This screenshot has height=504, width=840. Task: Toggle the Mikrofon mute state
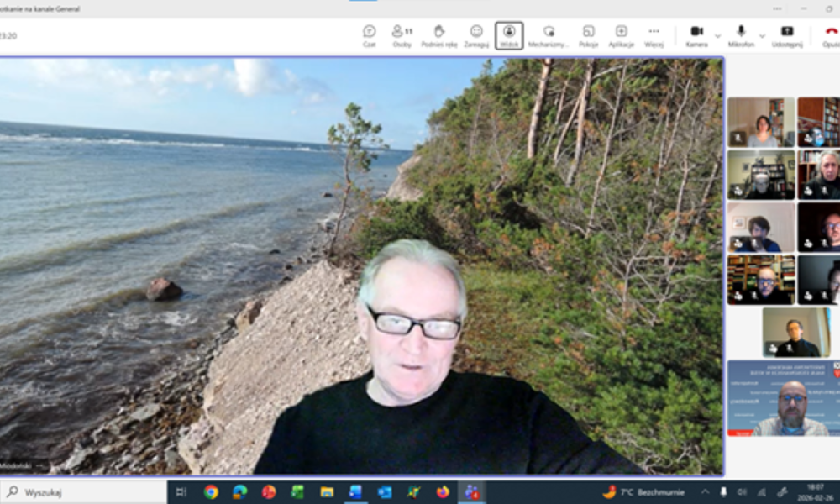pos(741,35)
